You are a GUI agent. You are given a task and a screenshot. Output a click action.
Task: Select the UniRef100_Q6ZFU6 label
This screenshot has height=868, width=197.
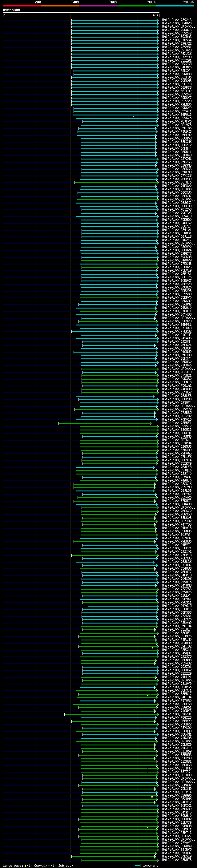[x=177, y=78]
